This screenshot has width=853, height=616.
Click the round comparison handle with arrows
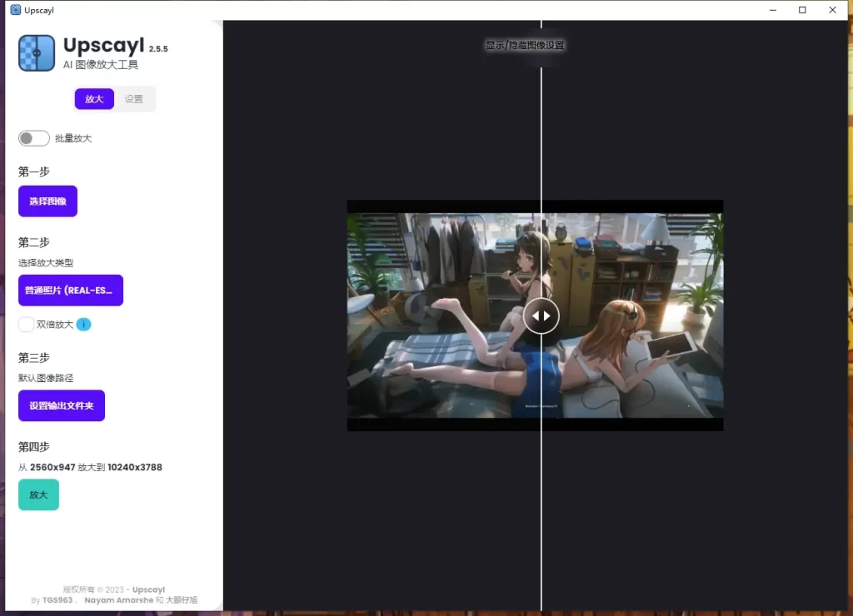tap(541, 315)
